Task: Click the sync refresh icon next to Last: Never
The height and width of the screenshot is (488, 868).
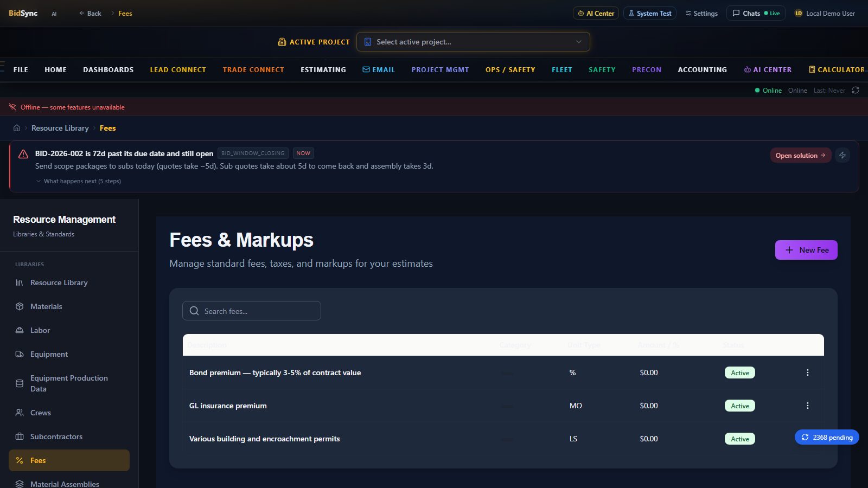Action: (x=856, y=90)
